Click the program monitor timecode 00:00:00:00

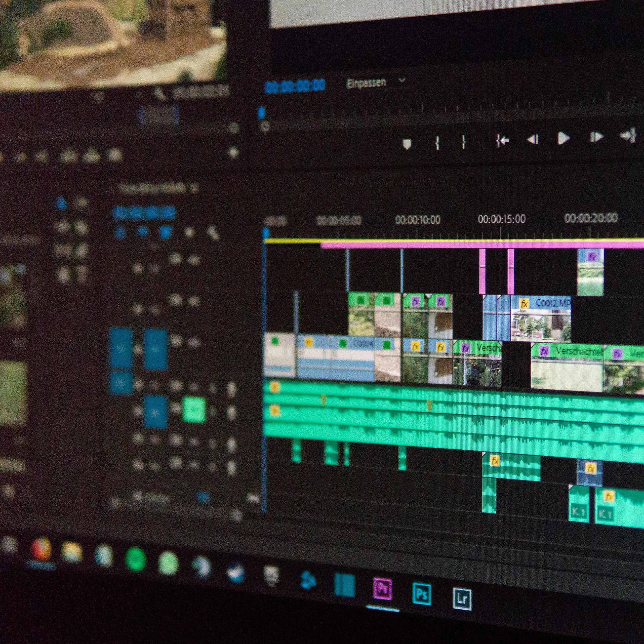(x=295, y=86)
